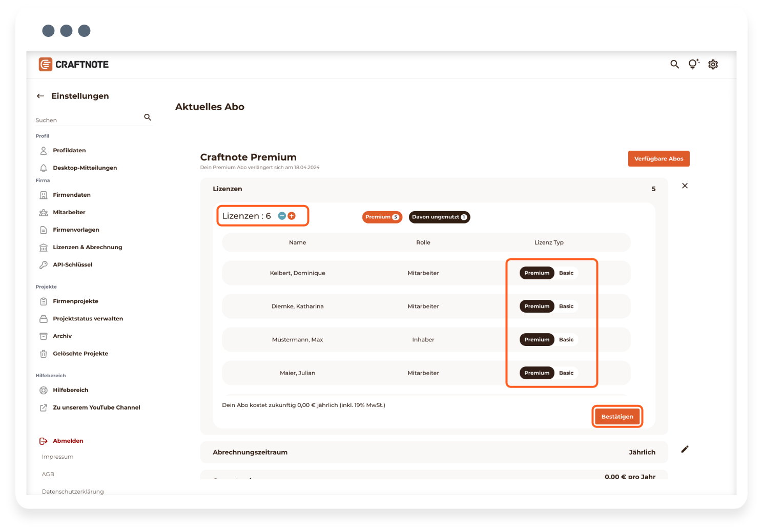This screenshot has width=763, height=532.
Task: Set Kelbert, Dominique license to Premium
Action: [x=537, y=273]
